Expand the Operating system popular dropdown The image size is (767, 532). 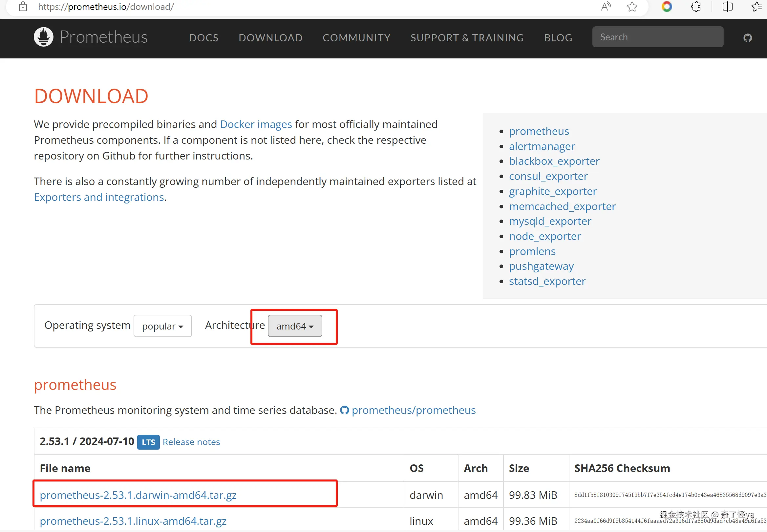[x=163, y=326]
